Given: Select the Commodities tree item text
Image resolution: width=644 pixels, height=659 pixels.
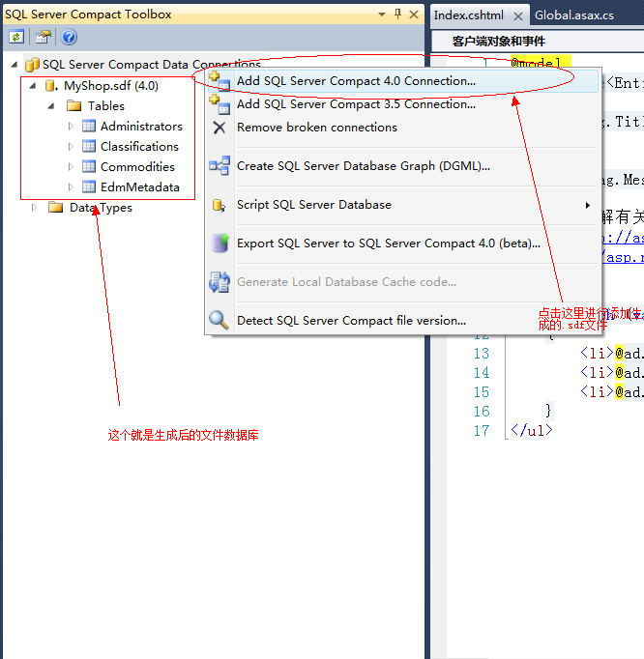Looking at the screenshot, I should click(137, 166).
